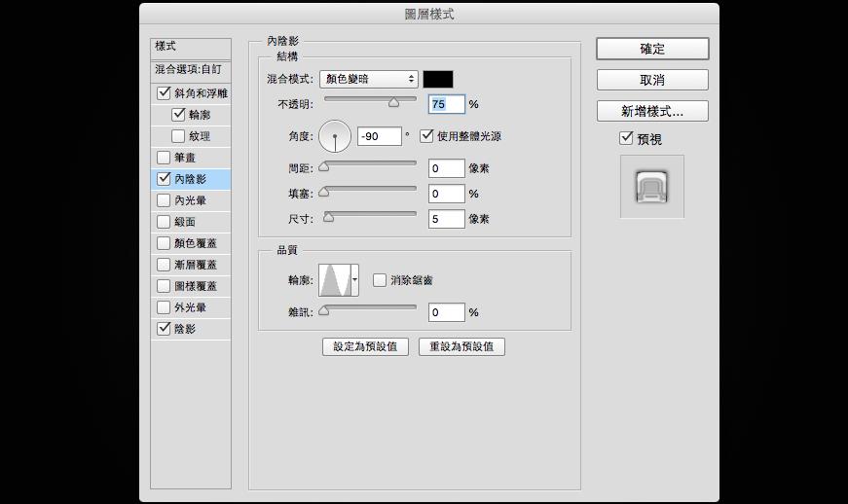This screenshot has height=504, width=848.
Task: Toggle the 斜角和浮雕 checkbox
Action: pos(164,92)
